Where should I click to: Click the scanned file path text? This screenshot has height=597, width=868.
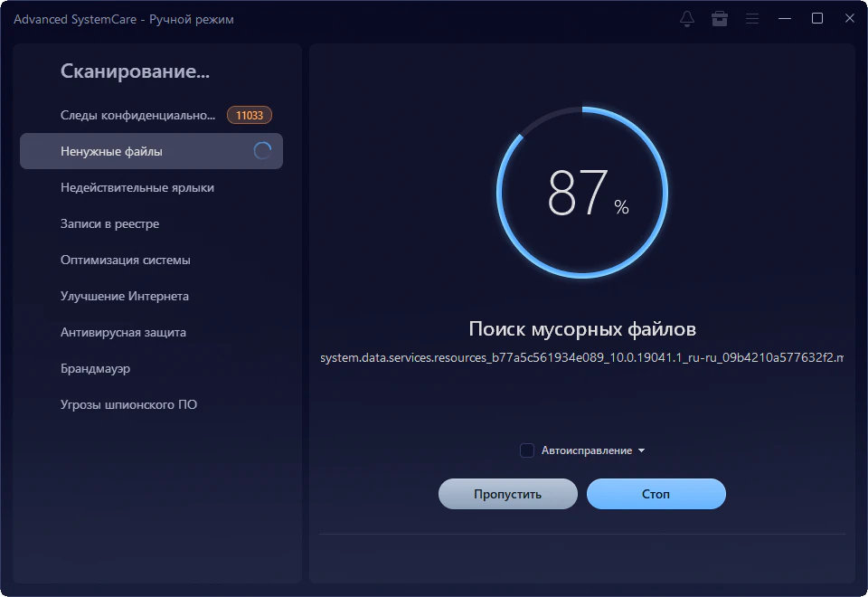point(581,357)
